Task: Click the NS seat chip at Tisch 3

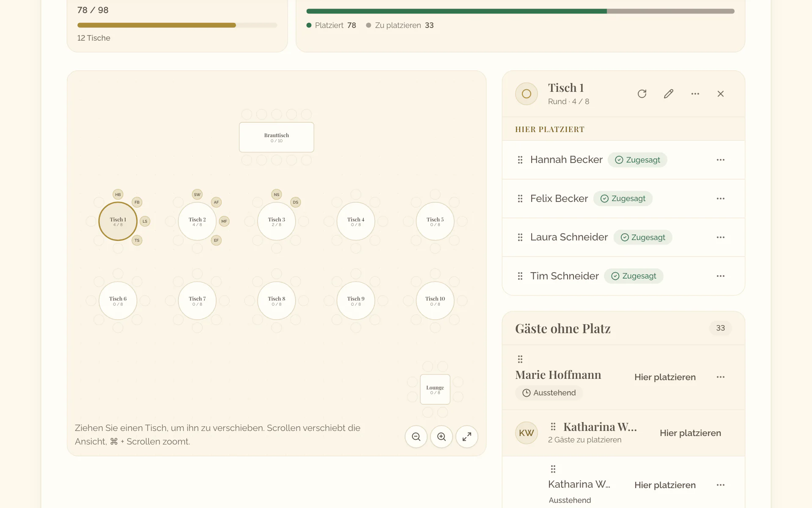Action: pyautogui.click(x=277, y=194)
